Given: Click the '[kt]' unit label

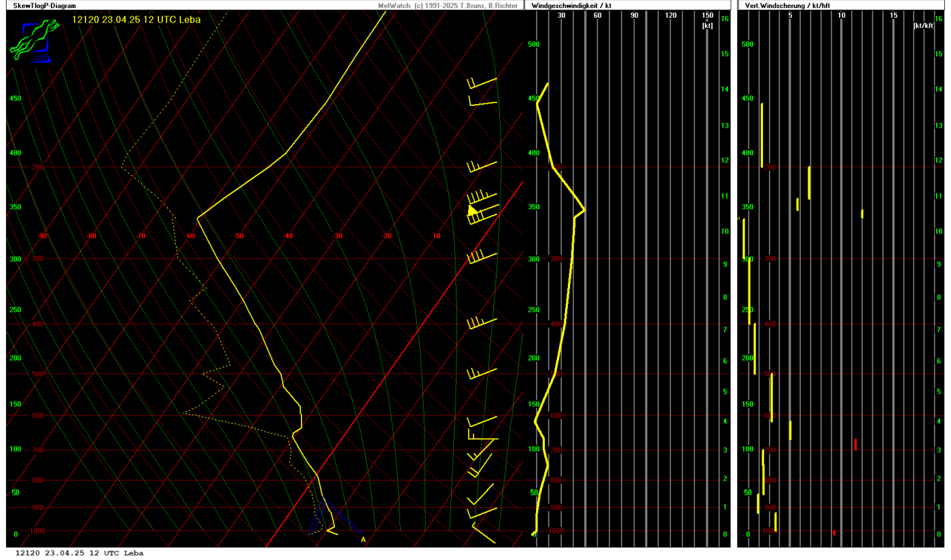Looking at the screenshot, I should pos(707,25).
